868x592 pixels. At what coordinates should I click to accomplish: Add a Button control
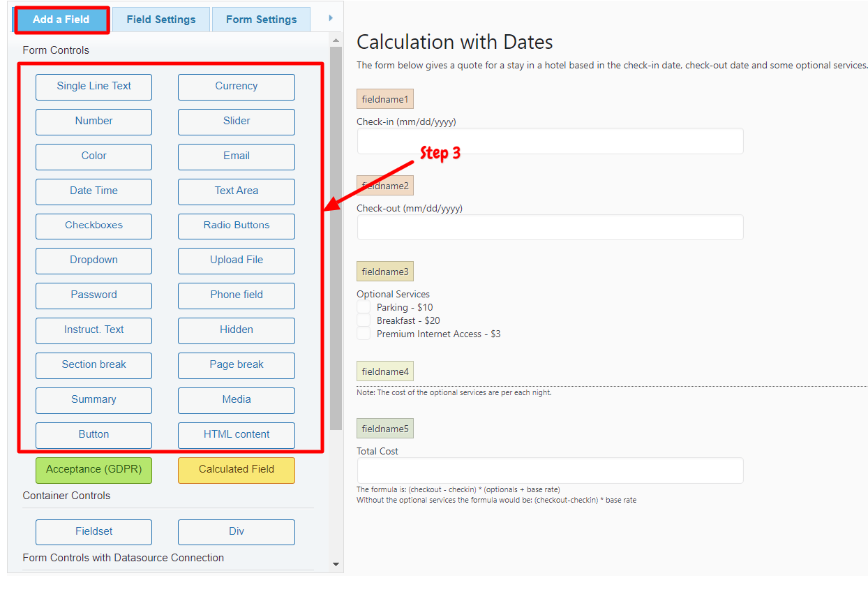[93, 435]
